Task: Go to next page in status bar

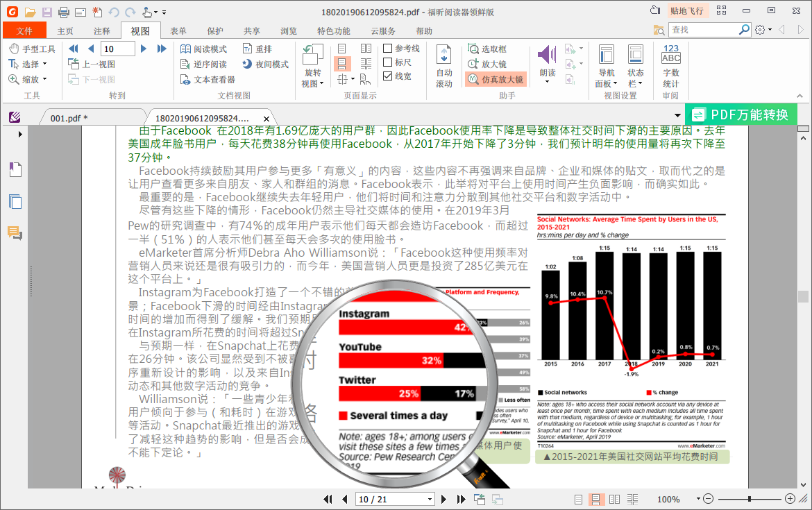Action: point(443,499)
